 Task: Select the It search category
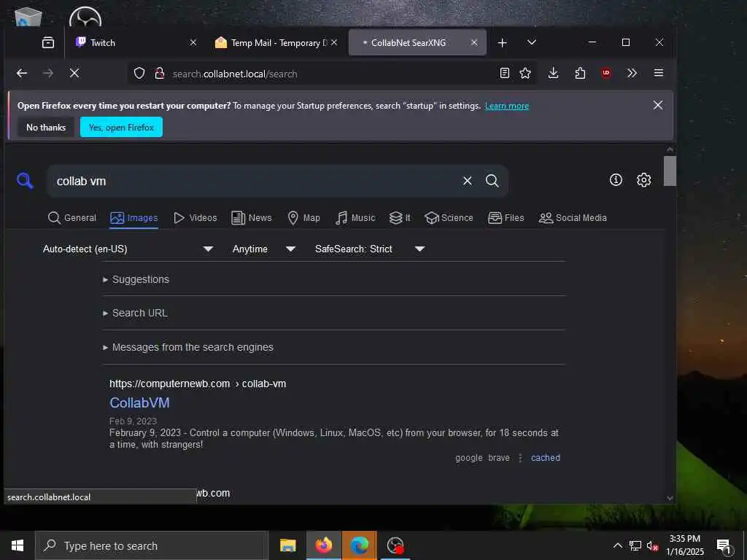(x=400, y=217)
